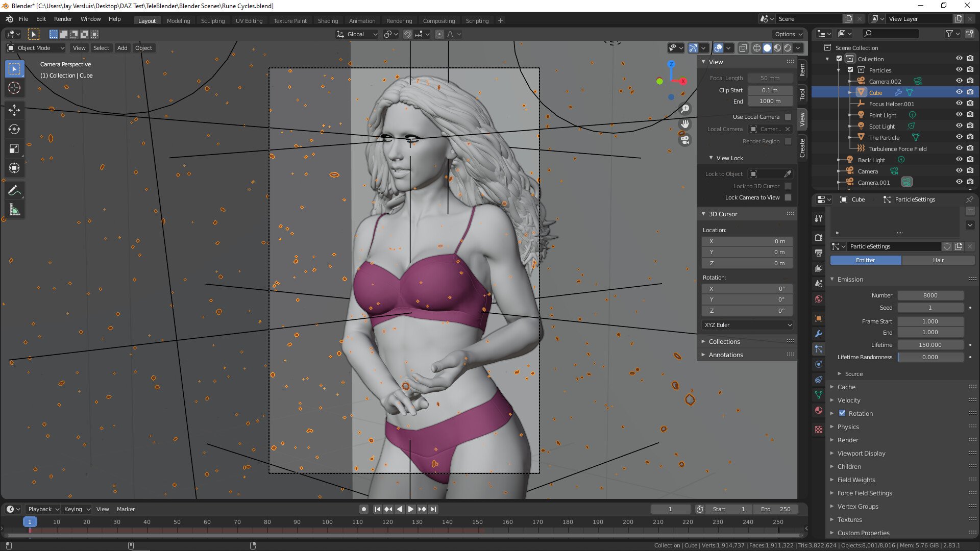Open the Scripting workspace tab

coord(478,20)
